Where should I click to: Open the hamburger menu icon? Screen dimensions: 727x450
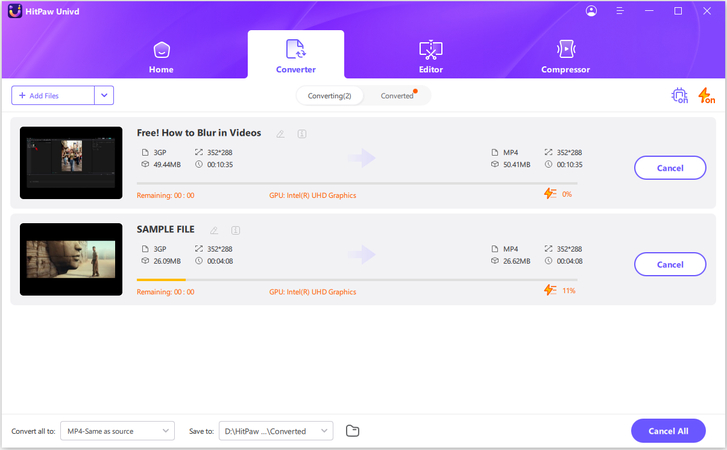tap(620, 11)
